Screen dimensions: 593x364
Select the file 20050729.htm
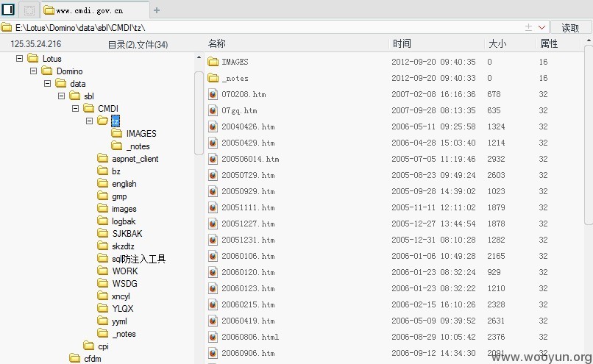[248, 176]
